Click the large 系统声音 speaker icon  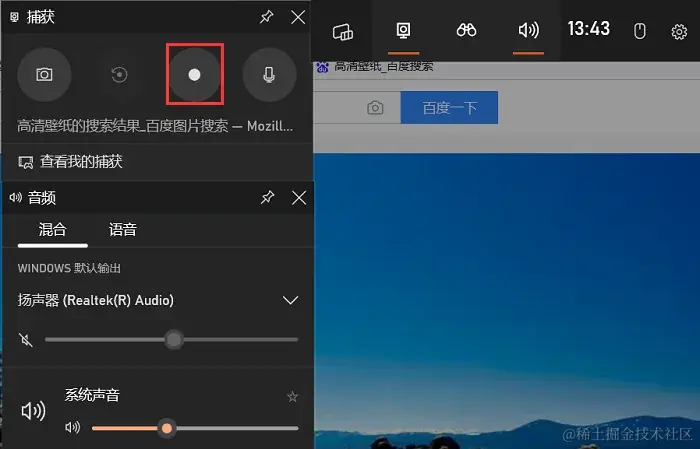pos(33,411)
